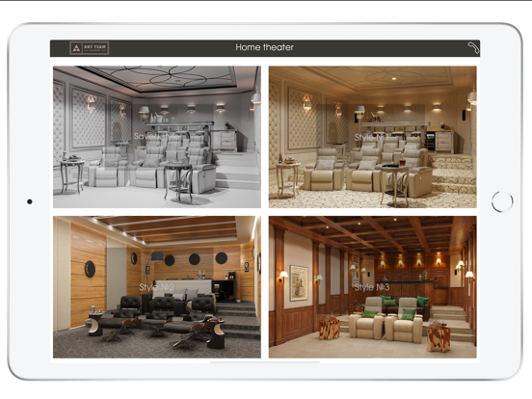
Task: Tap the Art Team Studio logo
Action: (x=90, y=48)
